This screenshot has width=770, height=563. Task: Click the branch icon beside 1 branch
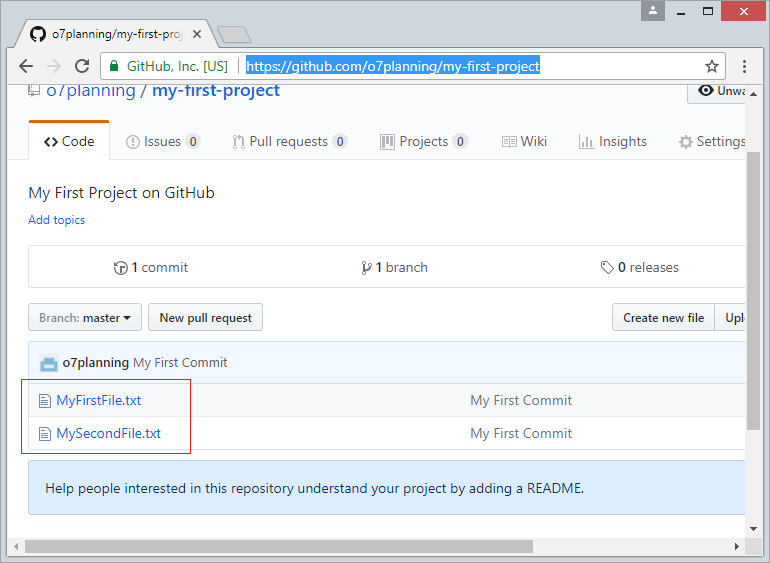point(366,268)
